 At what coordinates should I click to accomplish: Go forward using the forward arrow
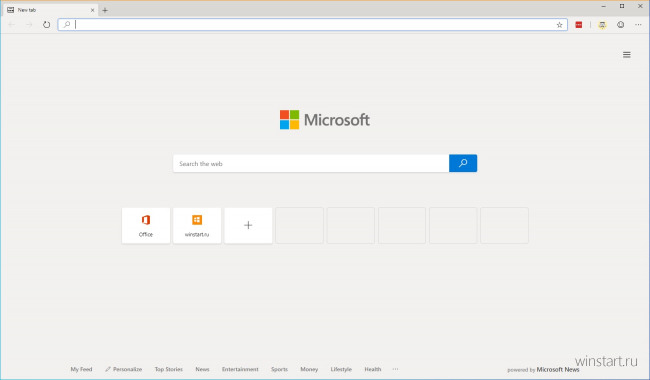coord(29,25)
